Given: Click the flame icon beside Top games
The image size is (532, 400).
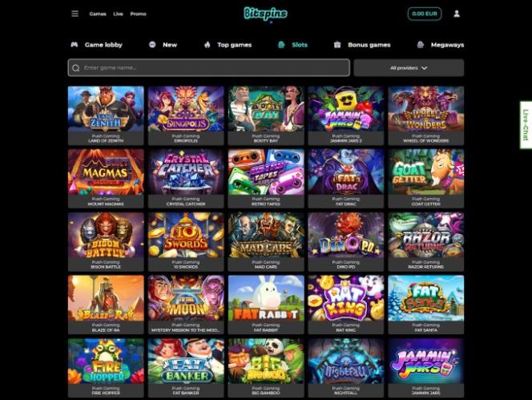Looking at the screenshot, I should point(208,44).
